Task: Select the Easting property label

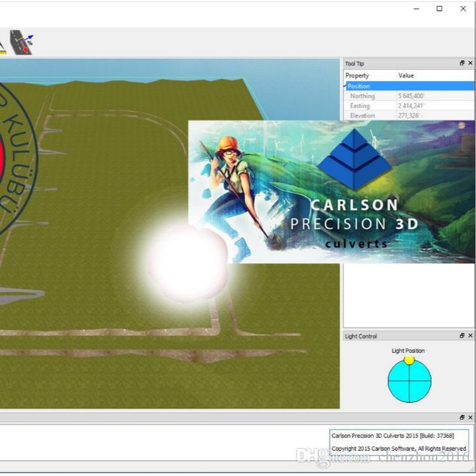Action: click(360, 105)
